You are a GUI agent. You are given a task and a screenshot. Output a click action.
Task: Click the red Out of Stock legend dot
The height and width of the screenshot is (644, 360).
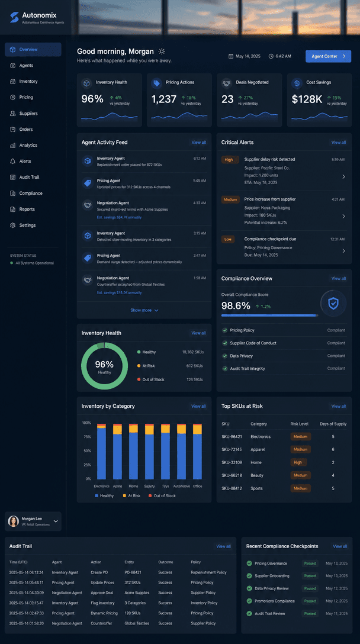point(139,379)
